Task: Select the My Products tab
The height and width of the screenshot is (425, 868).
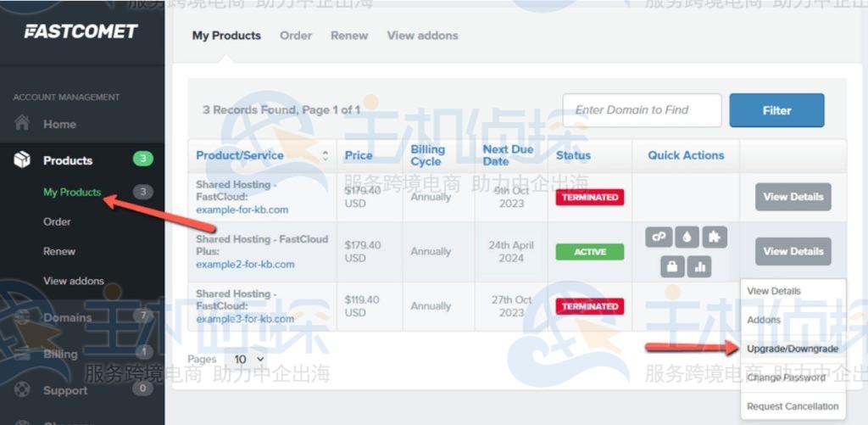Action: [x=226, y=36]
